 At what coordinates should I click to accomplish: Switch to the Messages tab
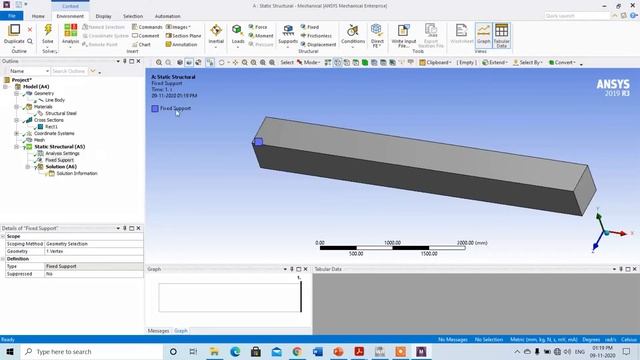click(158, 331)
